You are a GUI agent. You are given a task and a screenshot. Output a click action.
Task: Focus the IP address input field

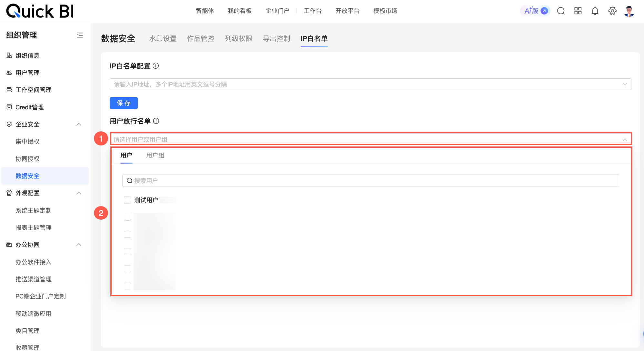pyautogui.click(x=370, y=84)
